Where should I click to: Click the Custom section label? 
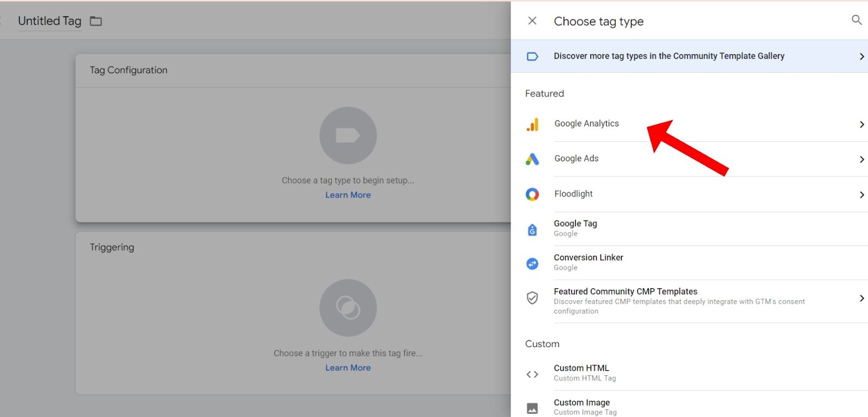pos(542,344)
